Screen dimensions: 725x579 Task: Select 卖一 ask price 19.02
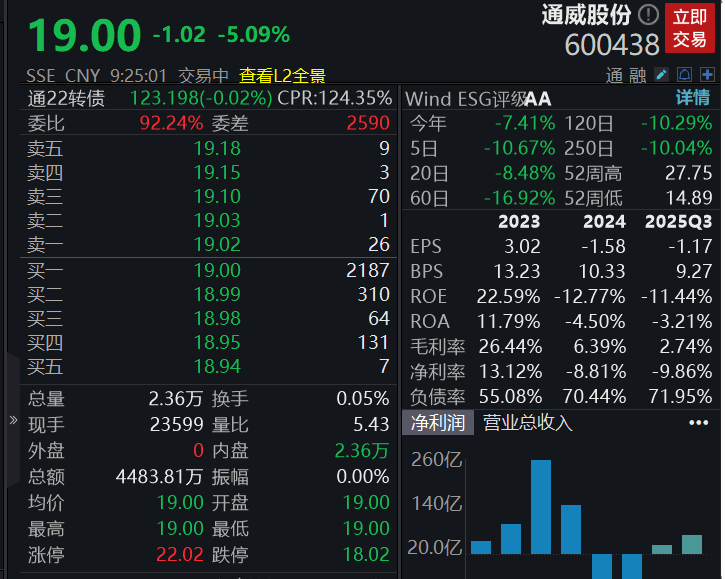tap(217, 245)
